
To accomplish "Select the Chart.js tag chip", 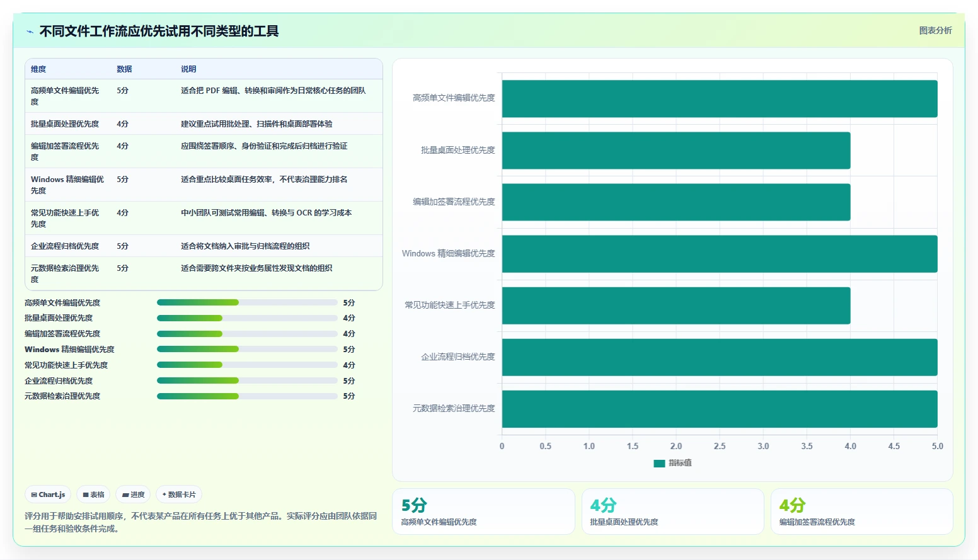I will click(48, 494).
